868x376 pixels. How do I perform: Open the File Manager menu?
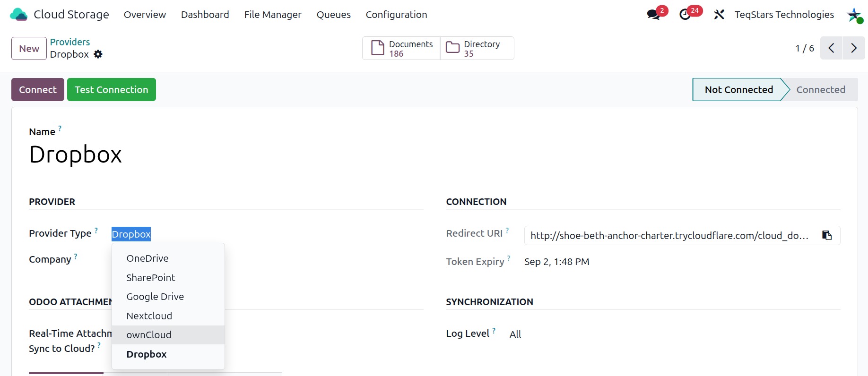coord(273,15)
